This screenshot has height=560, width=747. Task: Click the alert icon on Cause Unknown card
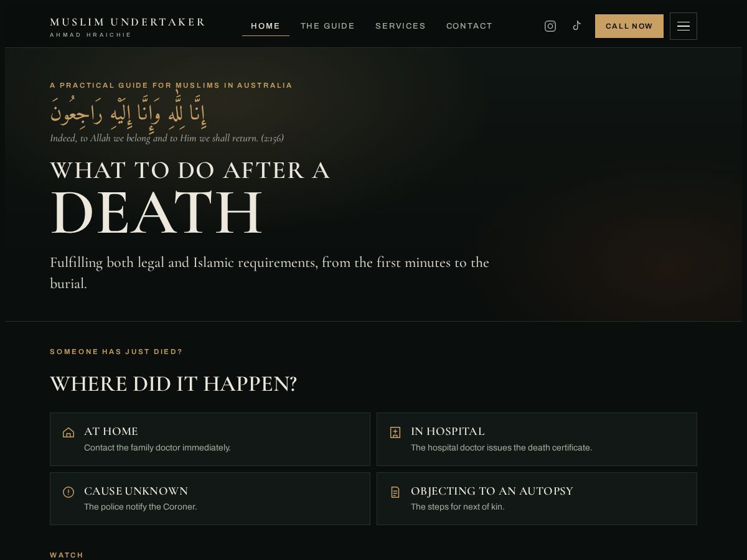coord(68,492)
